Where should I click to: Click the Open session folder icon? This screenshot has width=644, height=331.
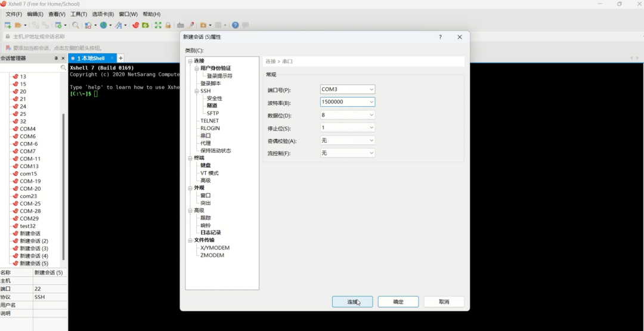(x=18, y=25)
